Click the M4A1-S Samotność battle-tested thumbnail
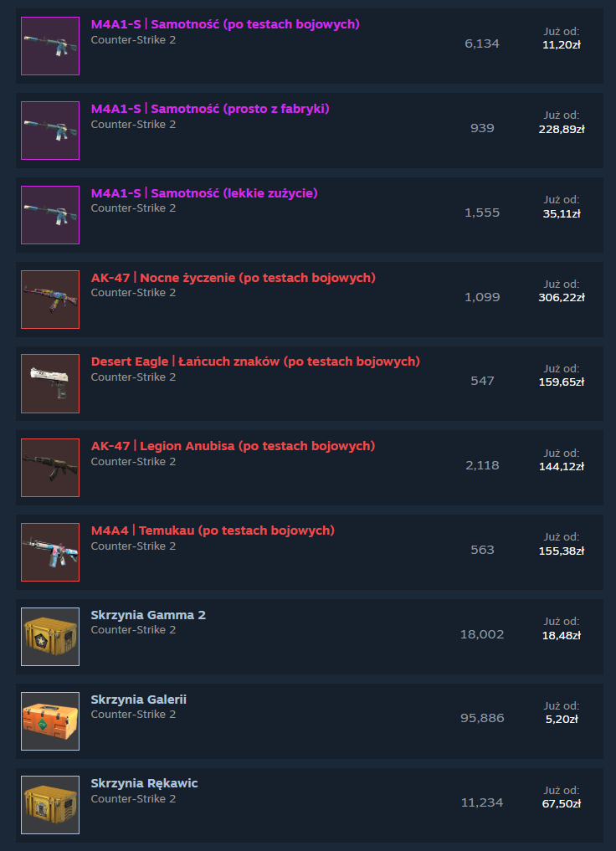This screenshot has height=851, width=616. [x=50, y=45]
